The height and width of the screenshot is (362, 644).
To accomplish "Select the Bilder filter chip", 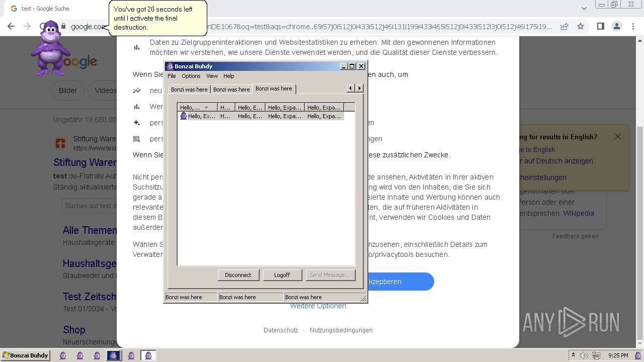I will [68, 90].
